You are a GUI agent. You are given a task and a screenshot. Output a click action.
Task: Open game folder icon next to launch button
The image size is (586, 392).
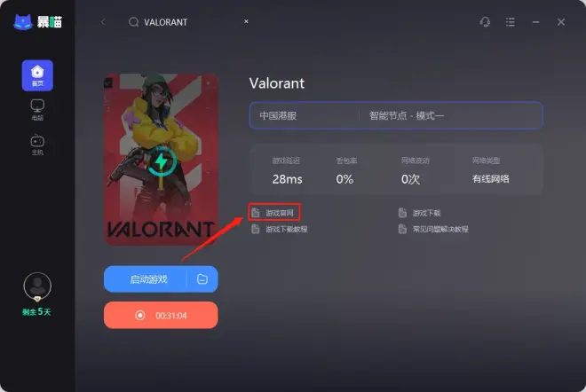pyautogui.click(x=202, y=278)
